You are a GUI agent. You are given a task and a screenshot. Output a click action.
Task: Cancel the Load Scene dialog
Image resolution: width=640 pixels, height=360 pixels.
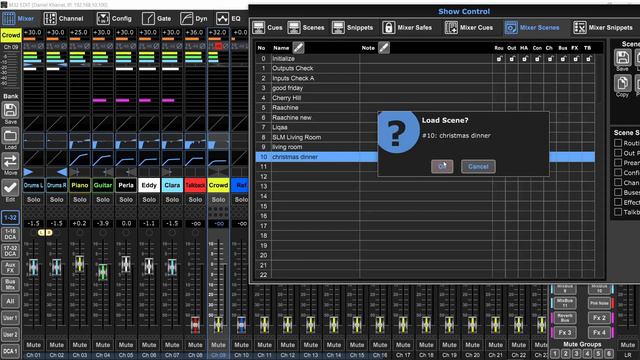[478, 166]
